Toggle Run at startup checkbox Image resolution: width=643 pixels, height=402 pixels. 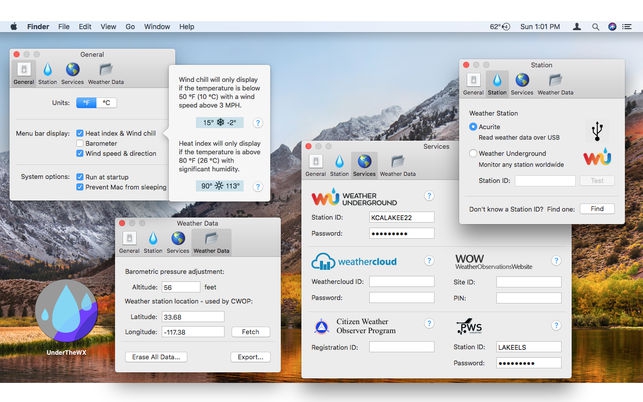coord(80,177)
